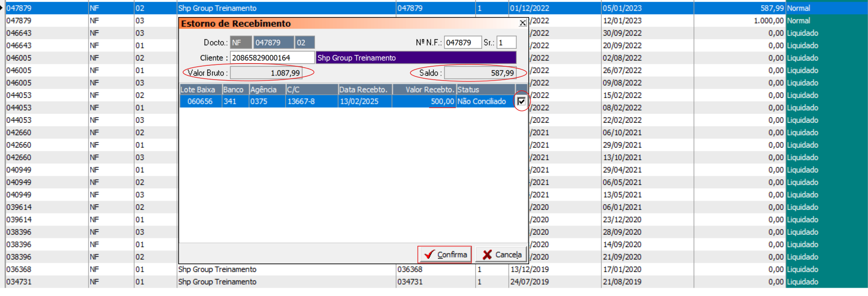Click the Cancela button
This screenshot has width=868, height=296.
point(501,255)
